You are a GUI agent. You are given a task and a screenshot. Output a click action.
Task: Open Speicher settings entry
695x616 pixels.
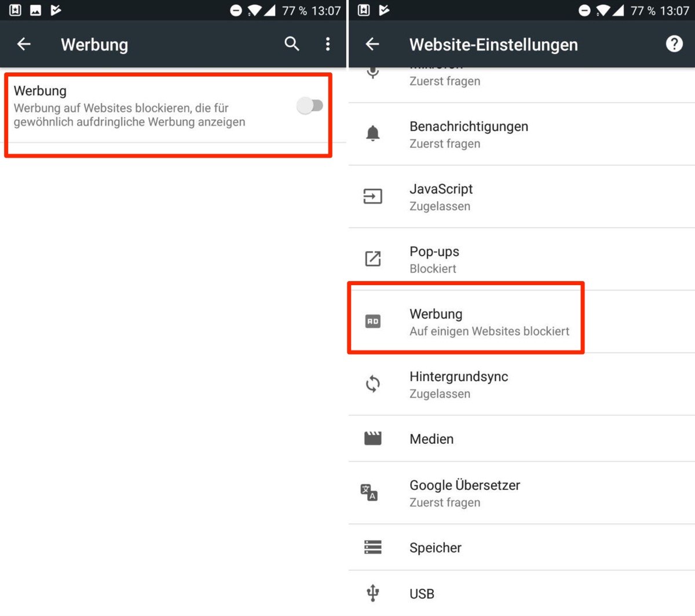click(522, 548)
